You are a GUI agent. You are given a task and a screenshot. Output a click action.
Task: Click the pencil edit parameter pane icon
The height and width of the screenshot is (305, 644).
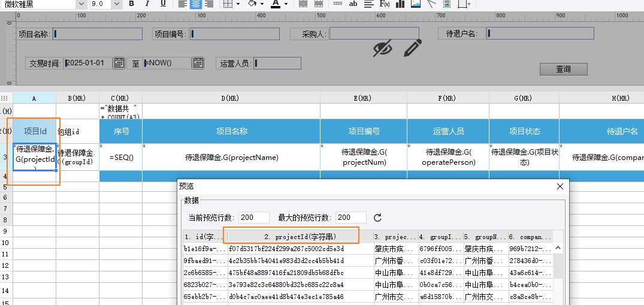pos(413,48)
